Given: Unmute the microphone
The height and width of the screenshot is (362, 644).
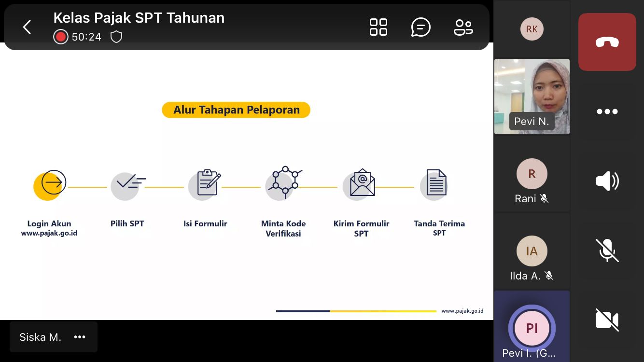Looking at the screenshot, I should (x=607, y=251).
